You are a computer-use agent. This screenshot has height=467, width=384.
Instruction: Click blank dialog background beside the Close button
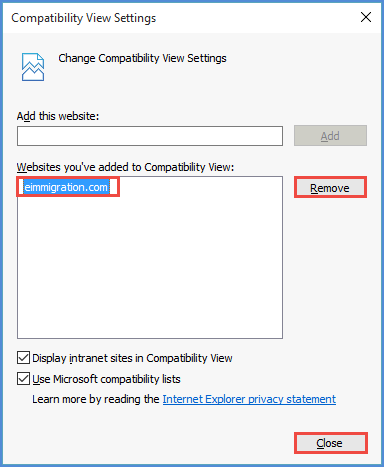[x=167, y=443]
